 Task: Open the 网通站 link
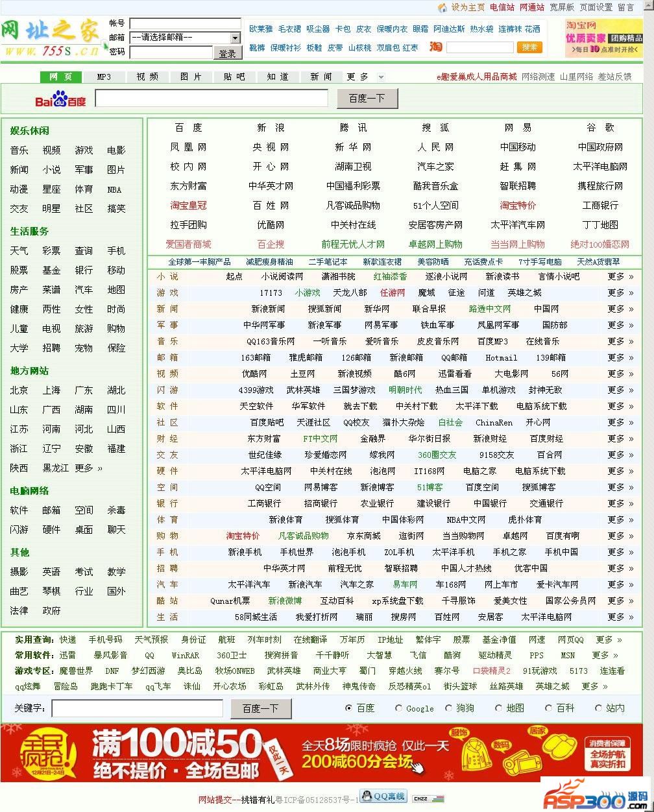point(532,8)
